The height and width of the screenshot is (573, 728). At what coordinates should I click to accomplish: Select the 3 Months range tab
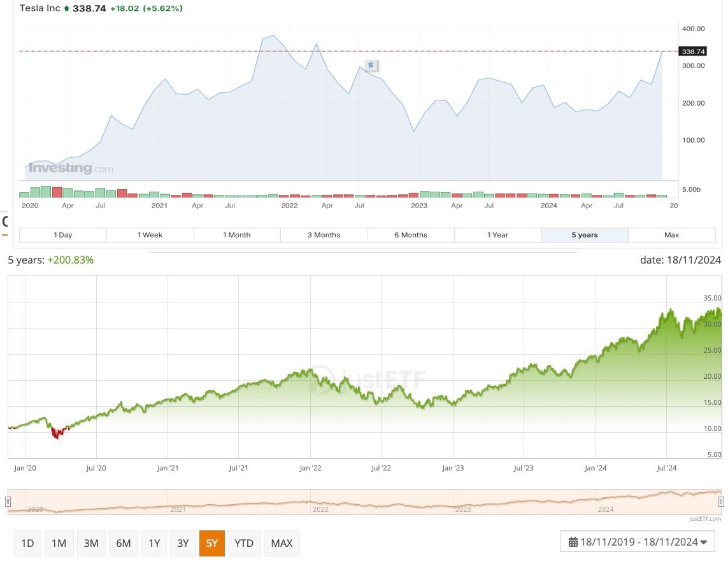[x=324, y=235]
